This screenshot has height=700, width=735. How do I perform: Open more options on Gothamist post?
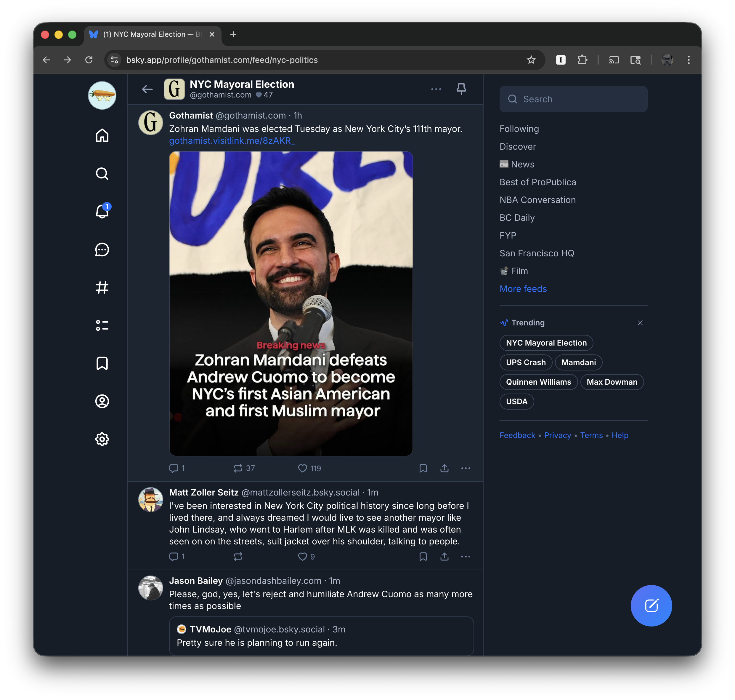pos(466,468)
